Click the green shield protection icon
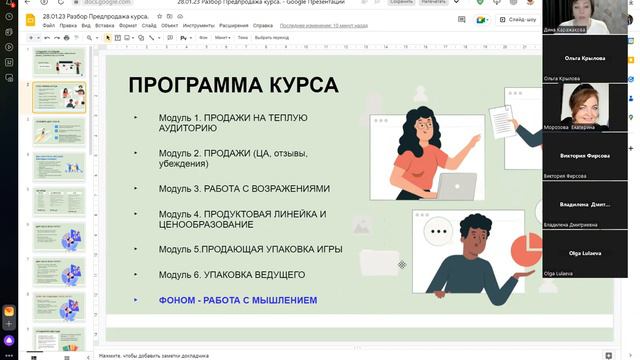The image size is (640, 360). pos(480,2)
